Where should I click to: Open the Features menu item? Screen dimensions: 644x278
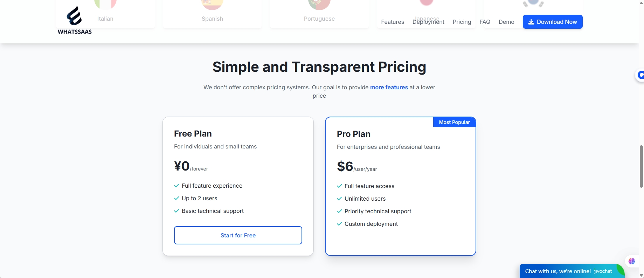[393, 22]
